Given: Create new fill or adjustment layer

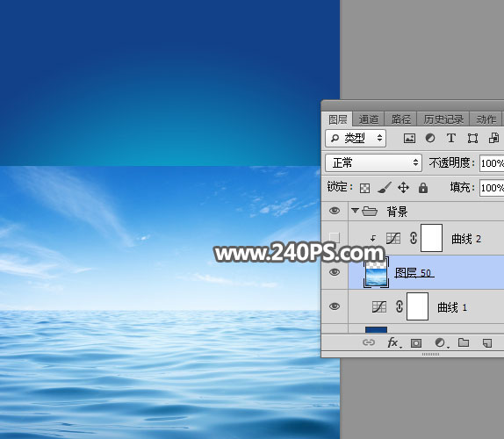Looking at the screenshot, I should coord(441,342).
